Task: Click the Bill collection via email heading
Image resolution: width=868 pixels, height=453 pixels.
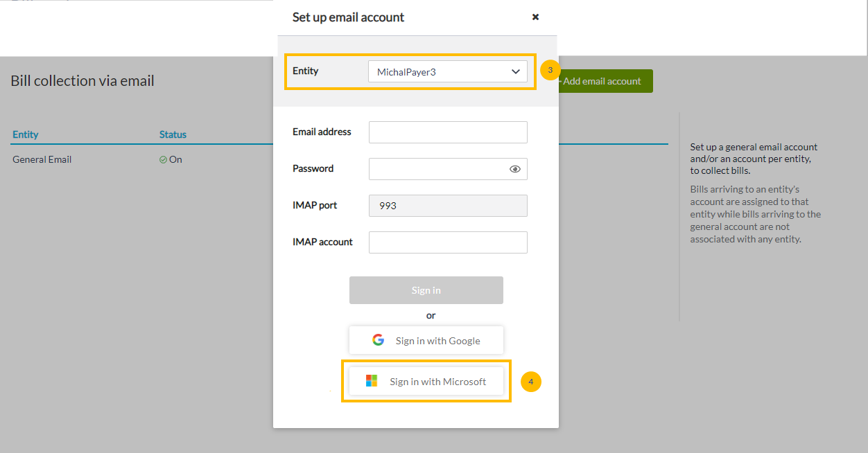Action: tap(83, 81)
